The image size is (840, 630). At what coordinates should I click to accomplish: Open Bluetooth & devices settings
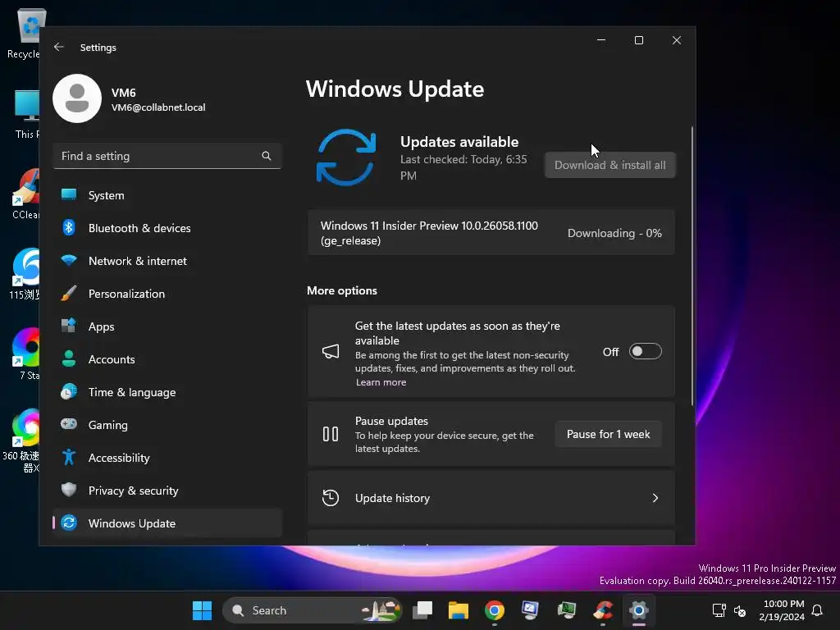tap(167, 228)
